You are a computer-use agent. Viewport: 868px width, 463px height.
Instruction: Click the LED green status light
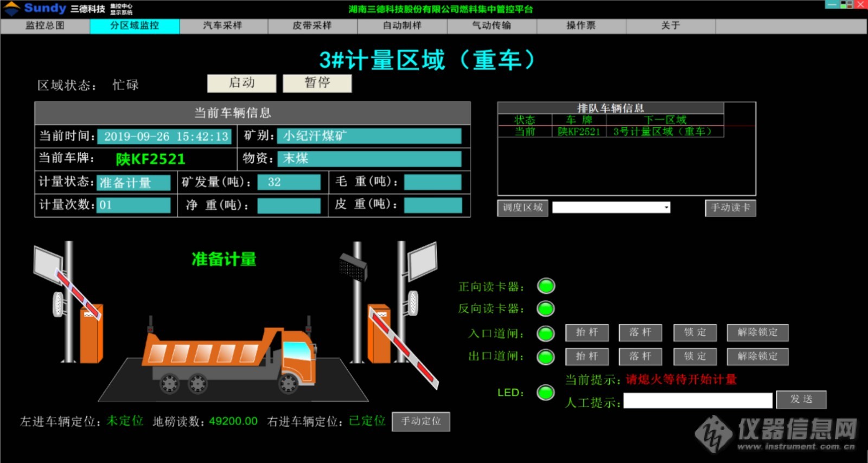[x=546, y=393]
